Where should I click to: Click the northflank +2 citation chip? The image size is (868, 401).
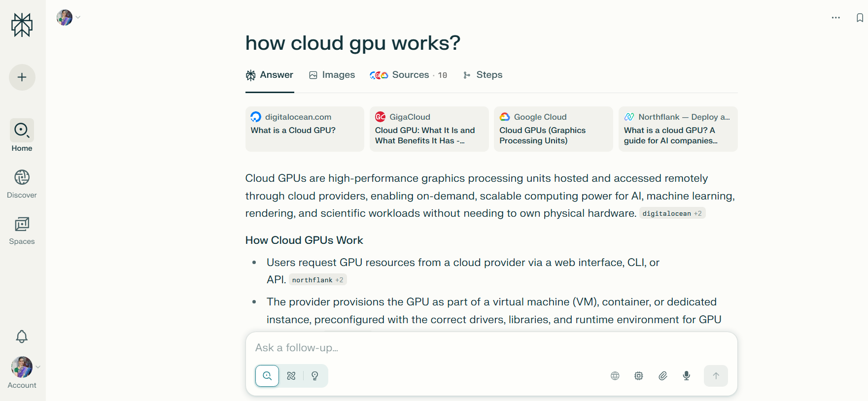[x=317, y=280]
